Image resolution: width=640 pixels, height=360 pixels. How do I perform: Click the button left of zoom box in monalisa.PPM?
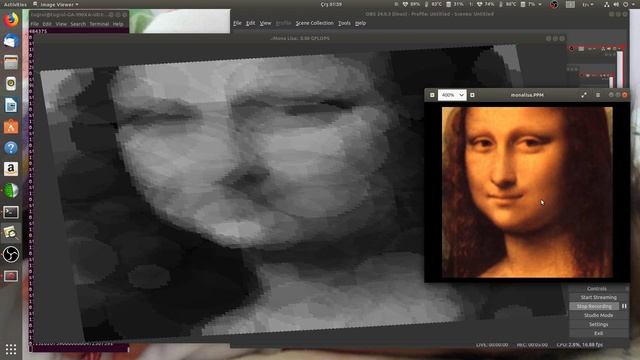point(432,95)
